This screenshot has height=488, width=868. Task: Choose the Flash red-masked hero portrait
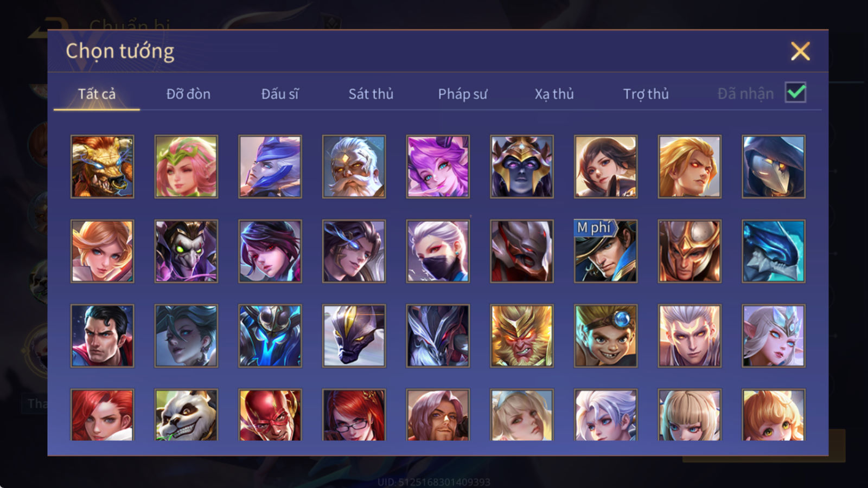pos(270,415)
